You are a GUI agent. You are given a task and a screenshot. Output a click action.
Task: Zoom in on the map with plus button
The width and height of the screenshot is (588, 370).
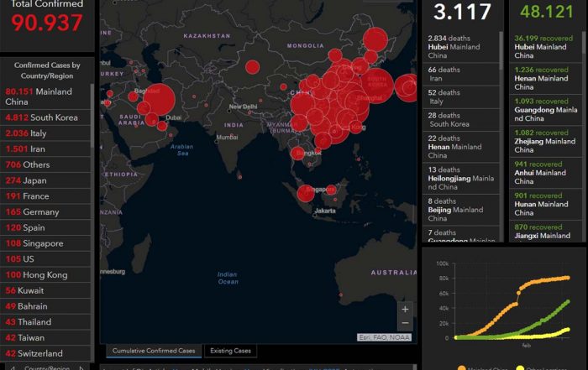click(406, 308)
